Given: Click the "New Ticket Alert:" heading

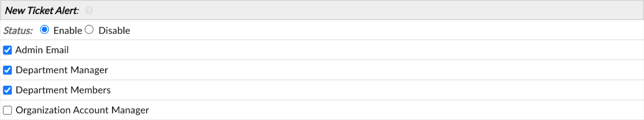Looking at the screenshot, I should (x=42, y=11).
